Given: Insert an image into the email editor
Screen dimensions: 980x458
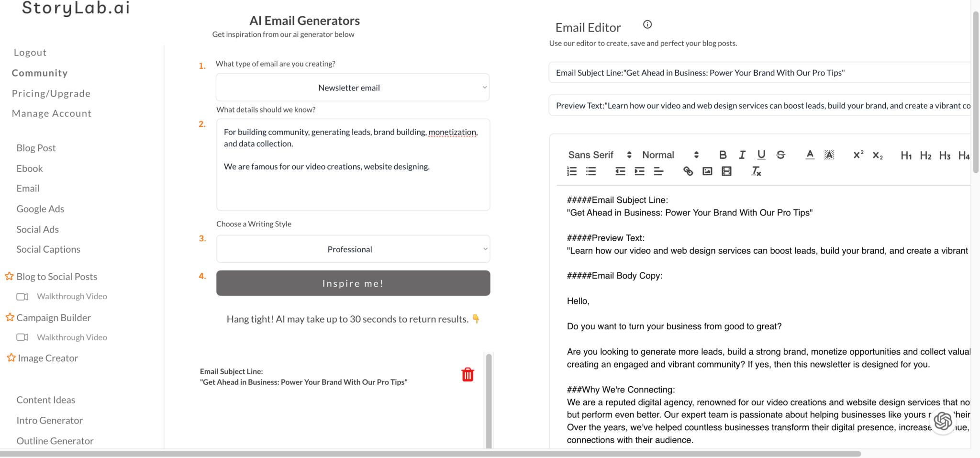Looking at the screenshot, I should click(x=707, y=171).
